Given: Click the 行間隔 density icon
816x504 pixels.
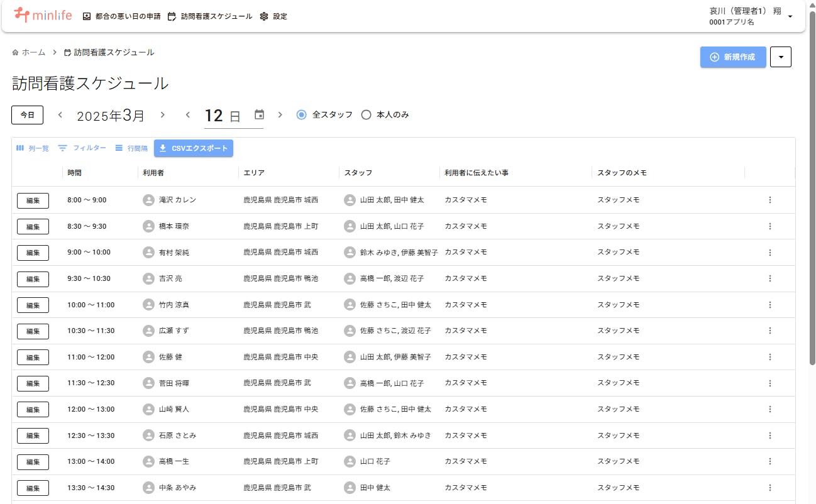Looking at the screenshot, I should (x=119, y=148).
